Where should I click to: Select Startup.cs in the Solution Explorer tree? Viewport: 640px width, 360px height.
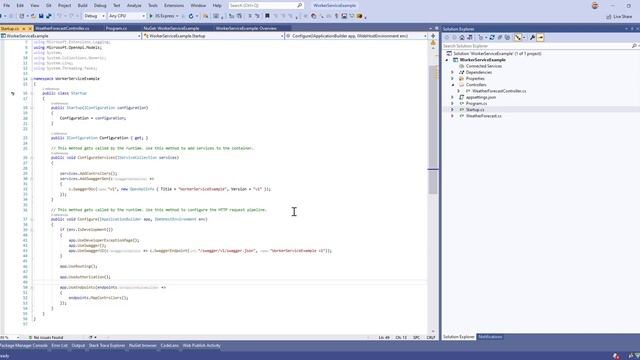coord(475,110)
